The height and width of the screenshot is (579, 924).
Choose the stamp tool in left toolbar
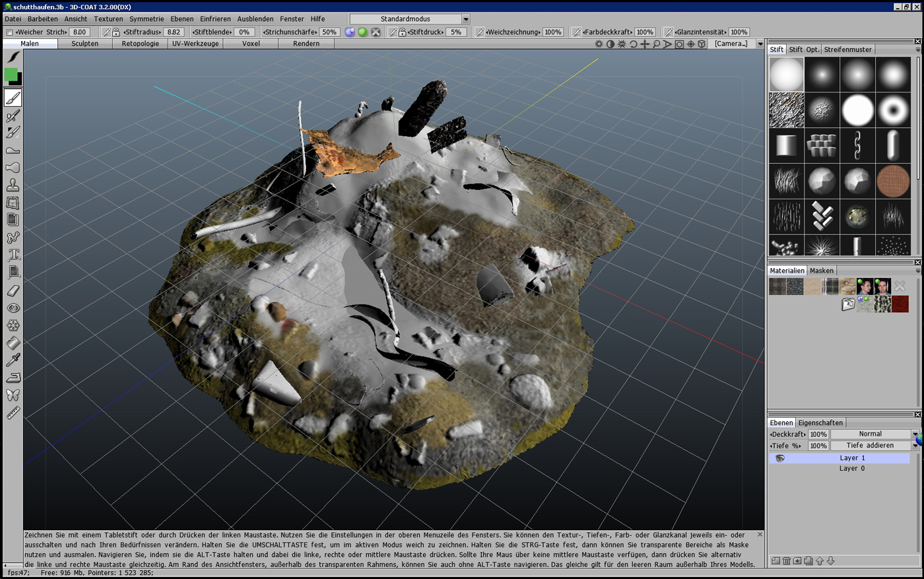(x=13, y=186)
